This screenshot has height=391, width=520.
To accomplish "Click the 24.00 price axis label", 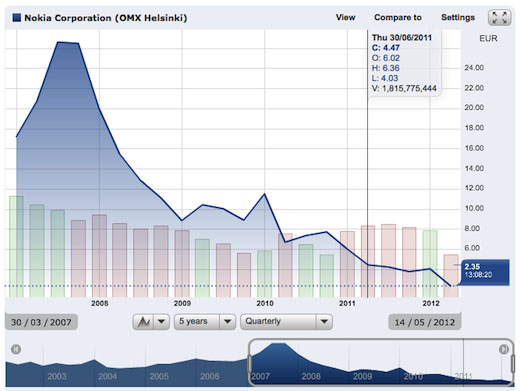I will point(474,68).
